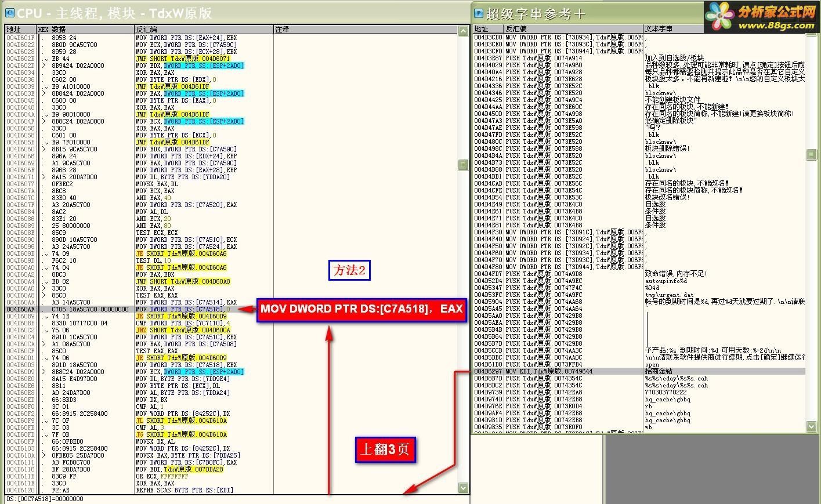Select the REPNE SCAS row at 004D6120
Image resolution: width=821 pixels, height=504 pixels.
[232, 490]
